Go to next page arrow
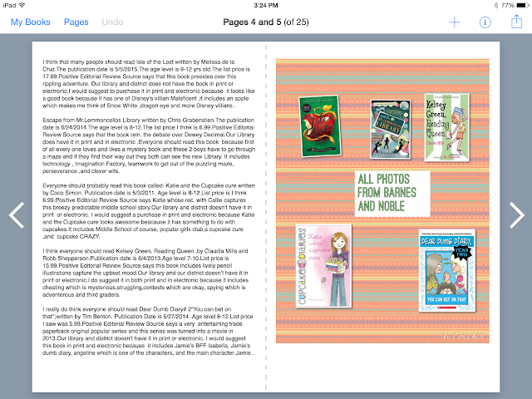The image size is (532, 399). click(517, 215)
